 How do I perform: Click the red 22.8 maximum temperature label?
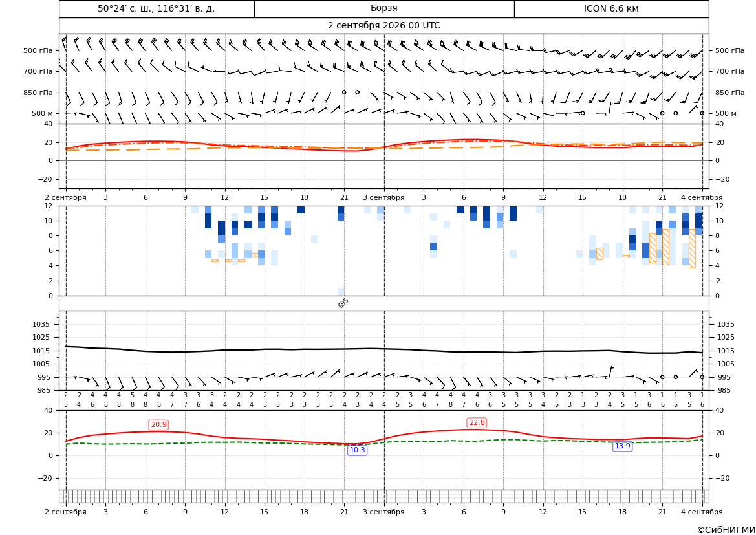coord(477,422)
